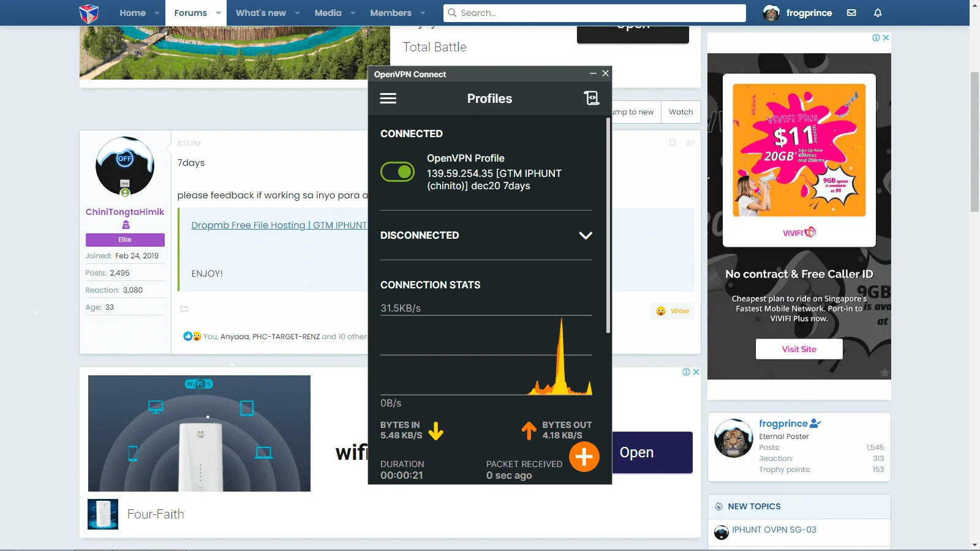Screen dimensions: 980x551
Task: Expand the Members dropdown arrow
Action: [x=423, y=13]
